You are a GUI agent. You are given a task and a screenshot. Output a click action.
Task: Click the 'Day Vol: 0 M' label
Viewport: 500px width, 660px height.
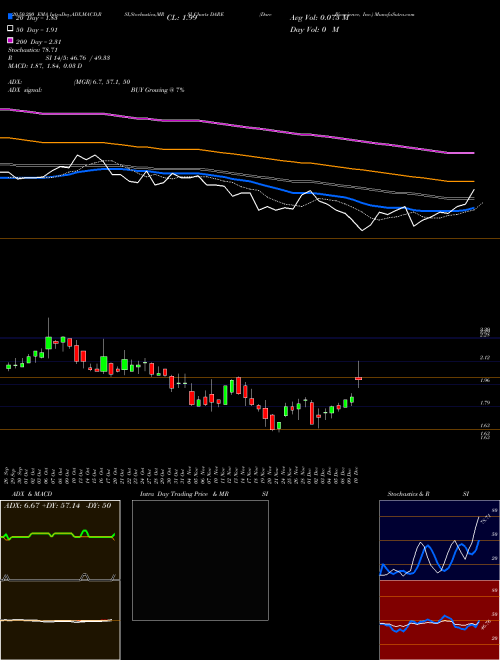pos(314,30)
